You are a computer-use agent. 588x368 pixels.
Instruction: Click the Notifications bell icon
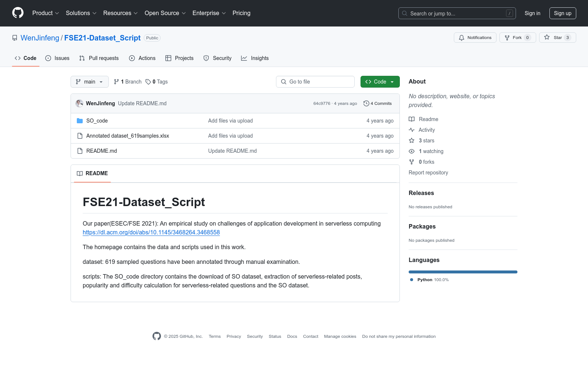tap(462, 38)
